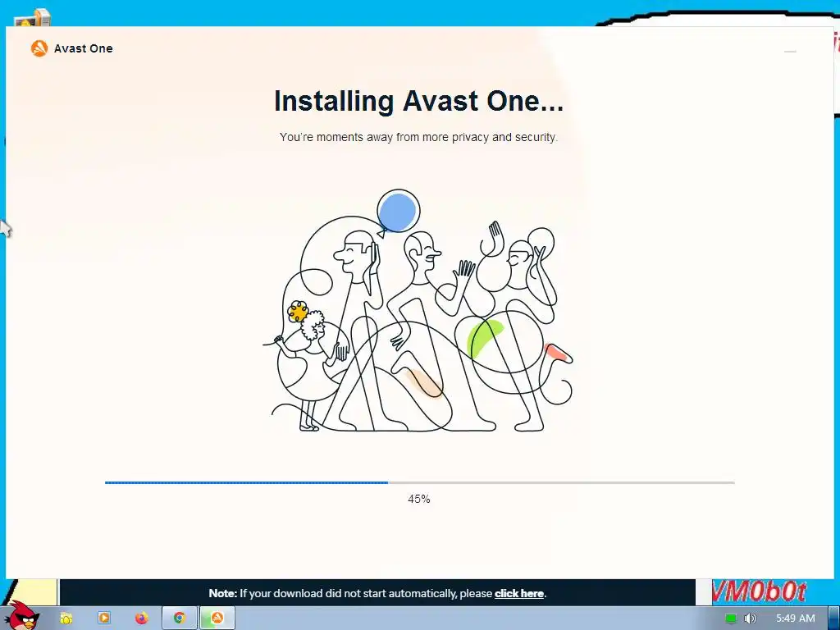
Task: Click the 'Installing Avast One...' heading
Action: [x=418, y=101]
